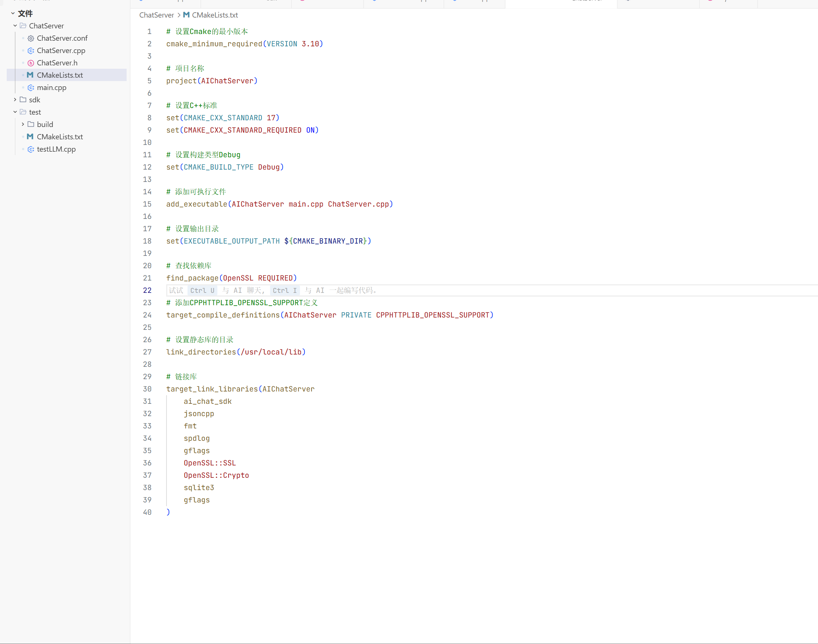Click CMakeLists.txt in the breadcrumb
Image resolution: width=818 pixels, height=644 pixels.
pos(214,15)
